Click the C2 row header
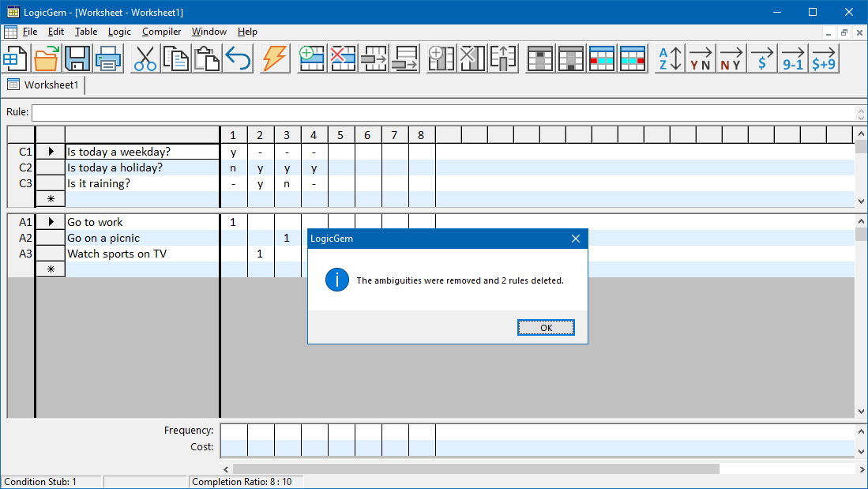Viewport: 868px width, 489px height. click(21, 167)
